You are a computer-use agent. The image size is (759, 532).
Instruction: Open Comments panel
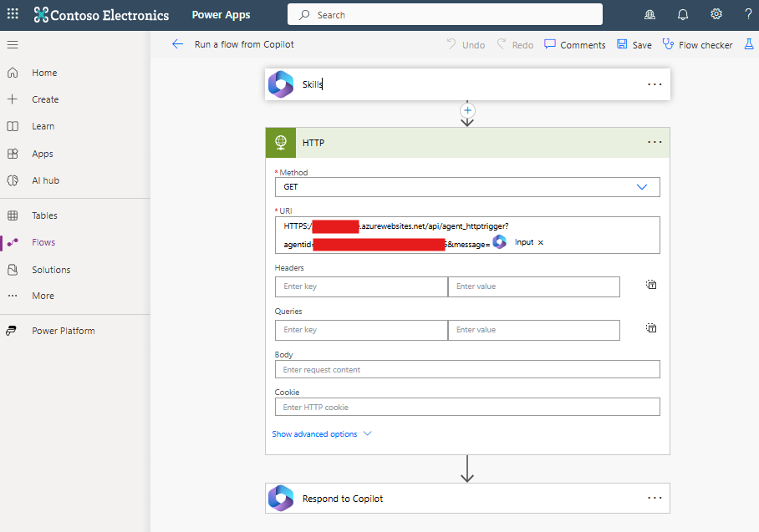coord(575,44)
